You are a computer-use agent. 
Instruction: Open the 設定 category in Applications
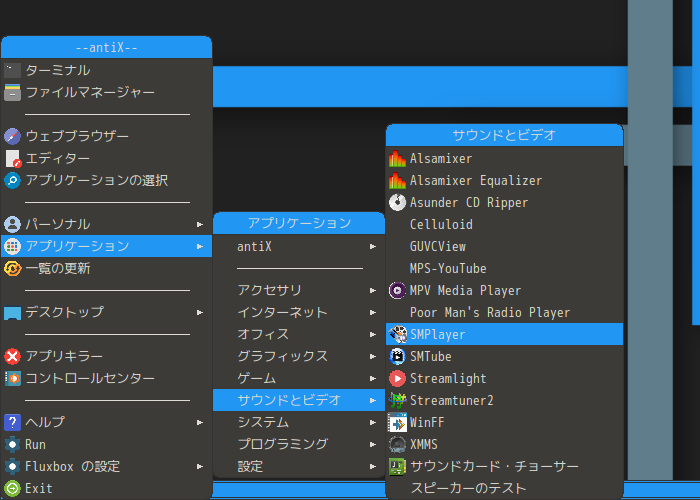coord(299,467)
